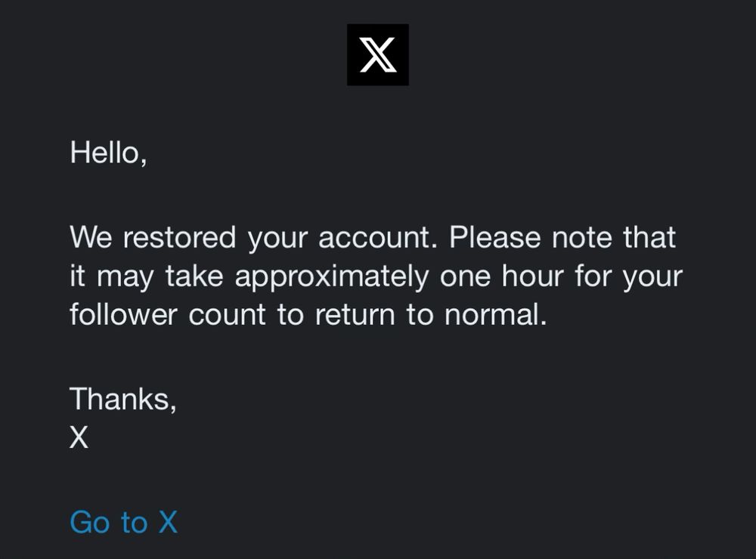Click the word one before hour
This screenshot has width=756, height=559.
[465, 278]
